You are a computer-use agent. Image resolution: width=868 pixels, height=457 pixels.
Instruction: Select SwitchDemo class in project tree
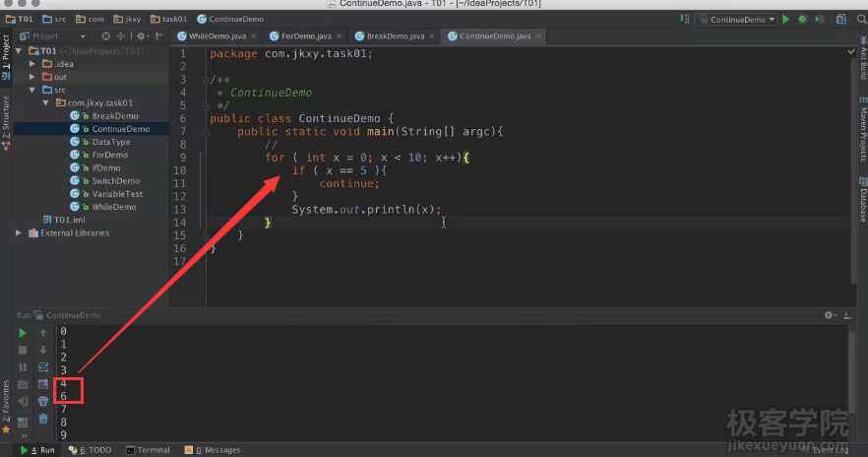(x=115, y=181)
